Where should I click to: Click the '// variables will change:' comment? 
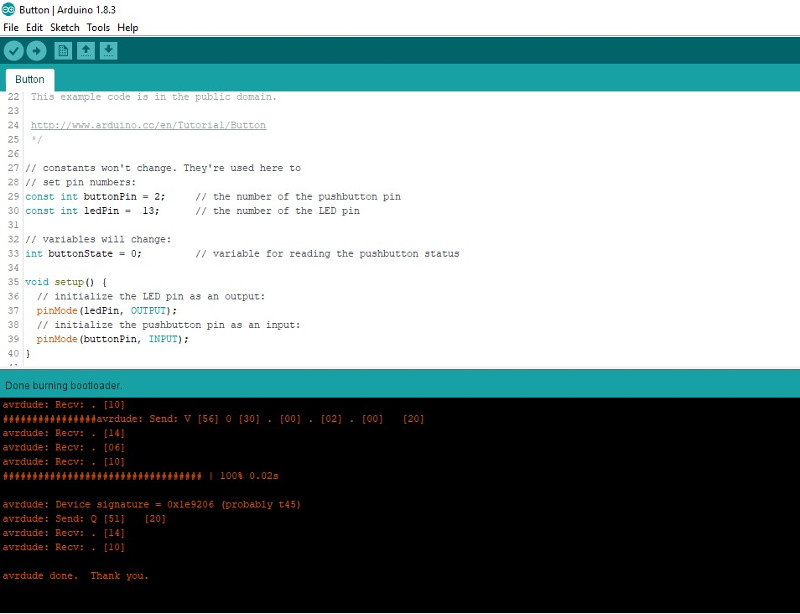pos(98,239)
